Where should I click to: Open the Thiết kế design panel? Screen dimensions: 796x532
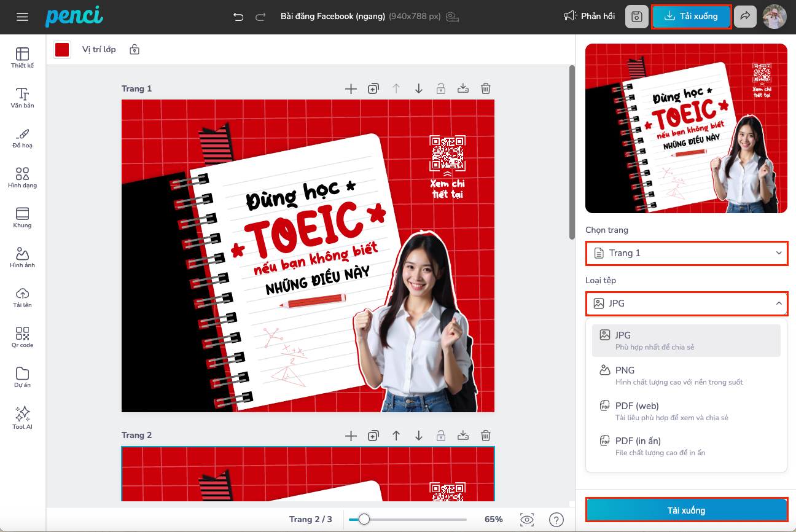click(x=22, y=58)
